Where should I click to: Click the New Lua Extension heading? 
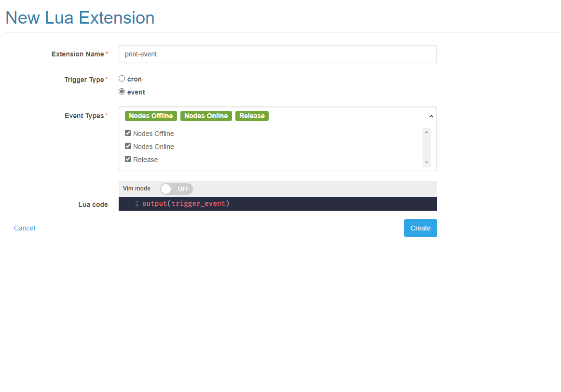80,17
